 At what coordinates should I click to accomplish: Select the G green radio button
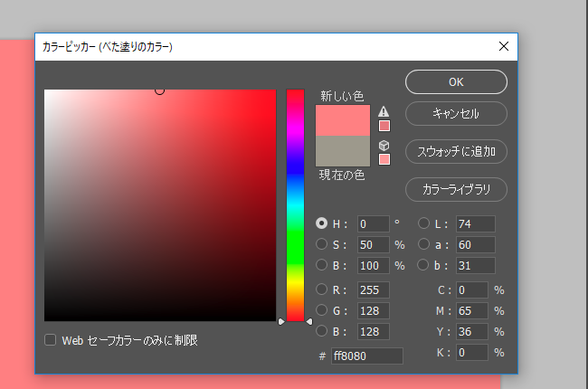[321, 310]
